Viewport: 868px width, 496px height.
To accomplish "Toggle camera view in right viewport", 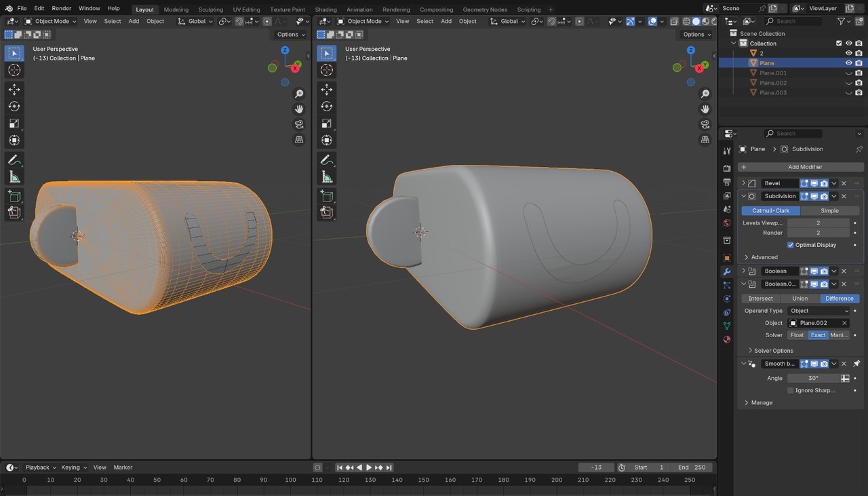I will [705, 124].
